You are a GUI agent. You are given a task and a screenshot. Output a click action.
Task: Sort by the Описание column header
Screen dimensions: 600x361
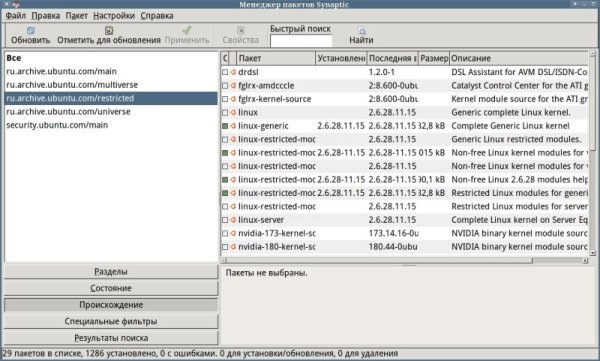(x=519, y=58)
